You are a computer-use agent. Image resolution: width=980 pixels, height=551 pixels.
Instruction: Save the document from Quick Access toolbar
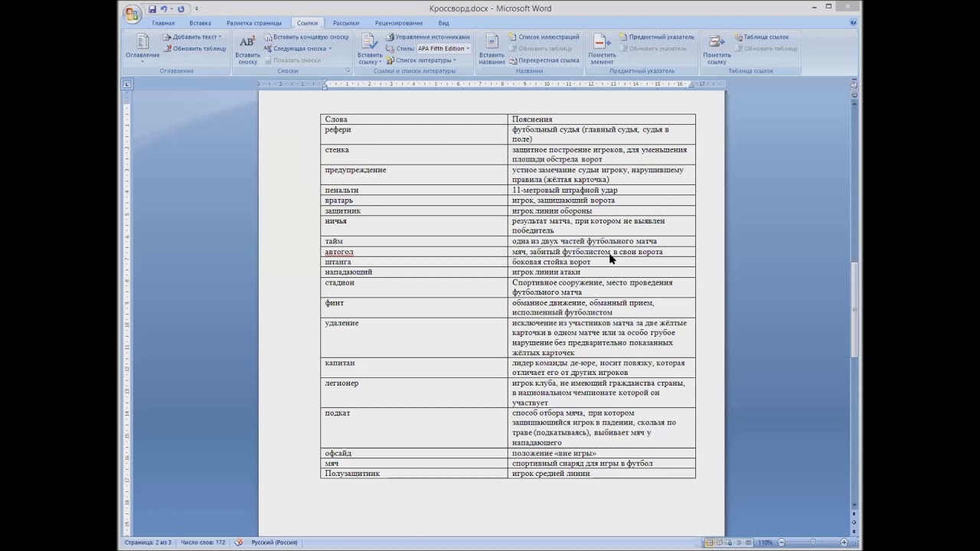tap(152, 9)
